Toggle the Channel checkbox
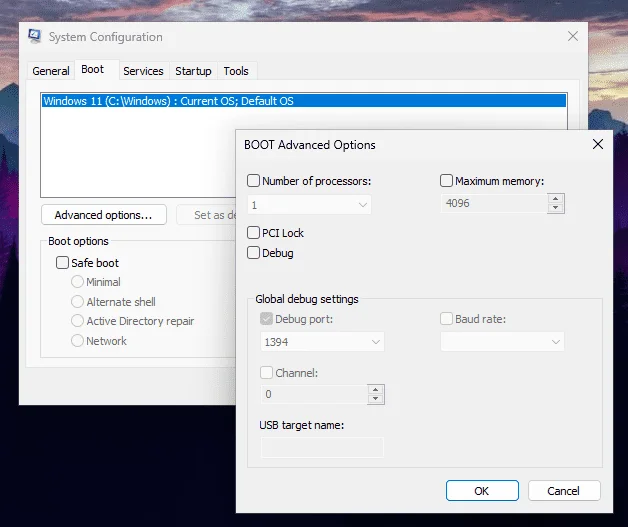Screen dimensions: 628x527 (266, 372)
